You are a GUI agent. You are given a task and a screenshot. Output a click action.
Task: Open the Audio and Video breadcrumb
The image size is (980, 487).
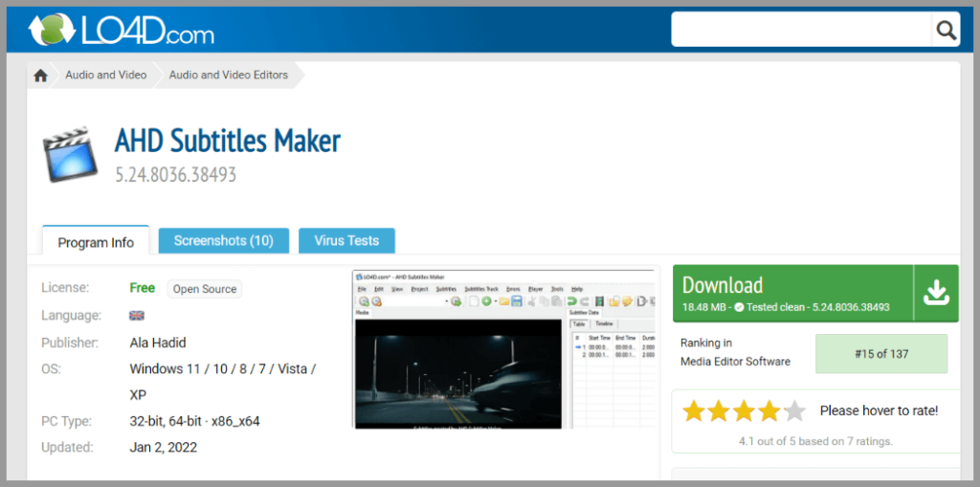[105, 75]
